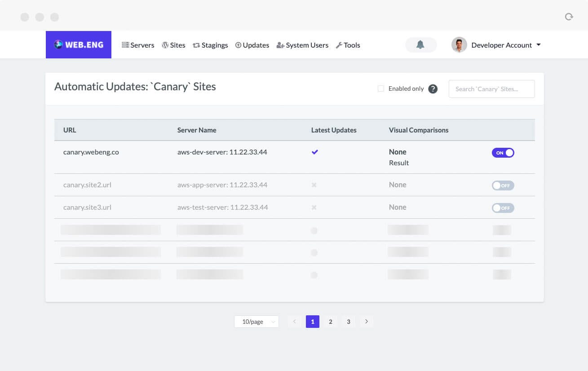Click canary.webeng.co URL
The image size is (588, 371).
point(91,152)
